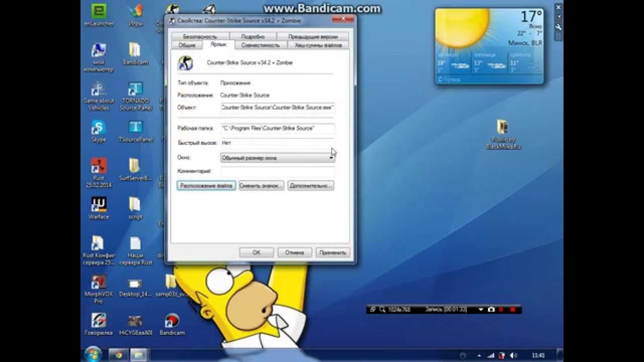Image resolution: width=644 pixels, height=362 pixels.
Task: Open the Windows Start menu
Action: 93,354
